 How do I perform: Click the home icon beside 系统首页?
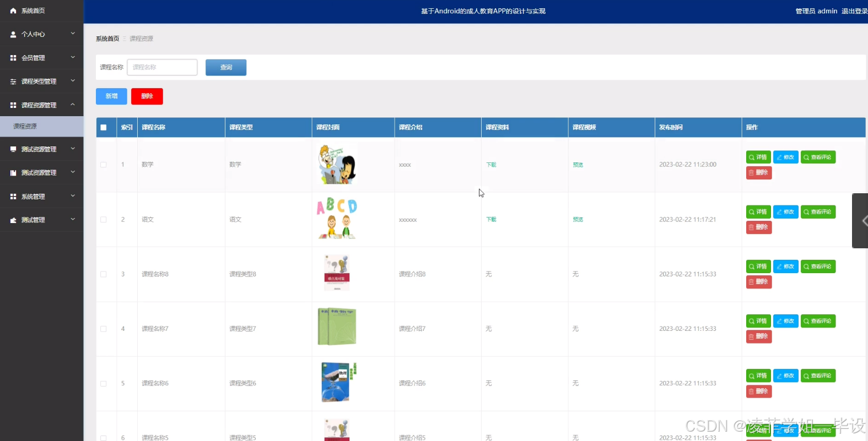(13, 10)
